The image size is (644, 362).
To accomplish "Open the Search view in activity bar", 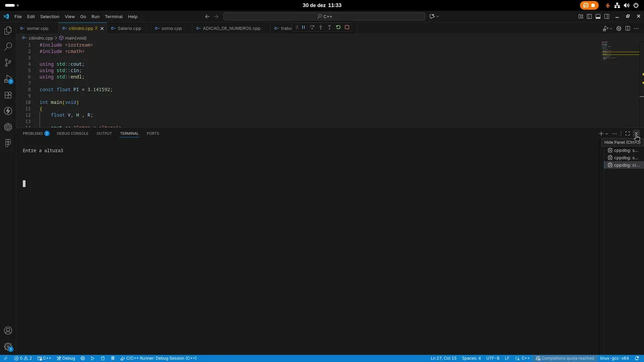I will coord(8,47).
